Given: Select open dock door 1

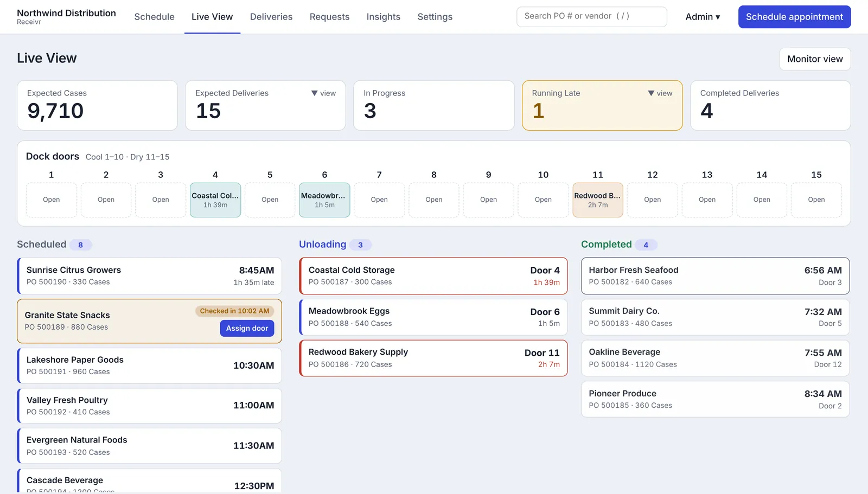Looking at the screenshot, I should coord(52,200).
